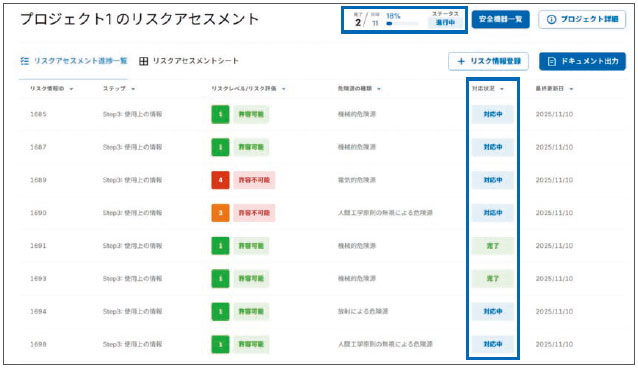Click 放射による危険源 in row 1694
This screenshot has height=368, width=638.
[x=363, y=311]
